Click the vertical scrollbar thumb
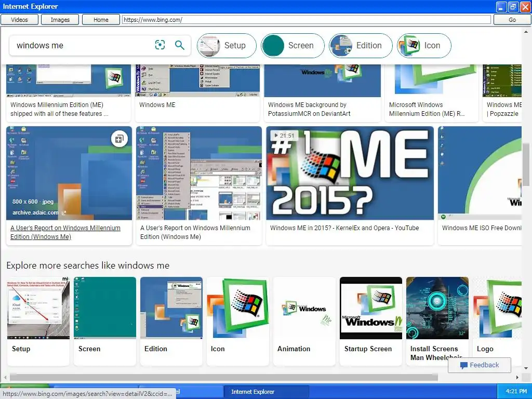Viewport: 532px width, 399px height. [x=526, y=165]
